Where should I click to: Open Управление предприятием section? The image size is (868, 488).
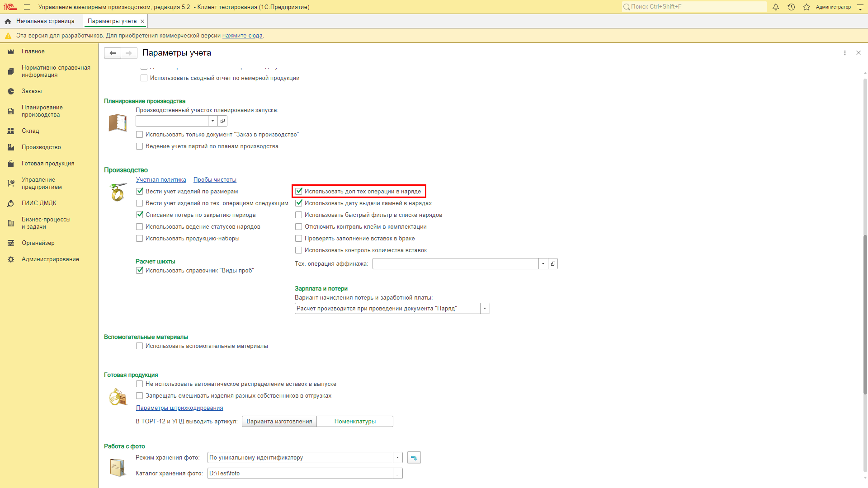coord(42,183)
